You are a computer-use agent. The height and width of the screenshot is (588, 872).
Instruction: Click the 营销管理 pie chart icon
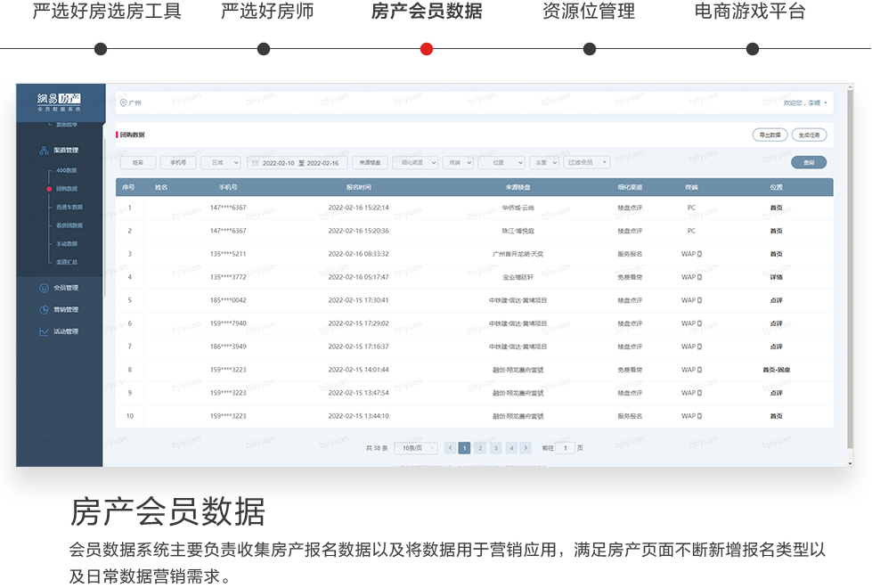click(x=44, y=310)
